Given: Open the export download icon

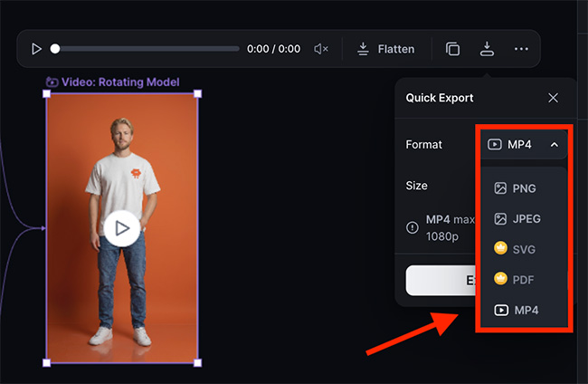Looking at the screenshot, I should click(x=487, y=49).
